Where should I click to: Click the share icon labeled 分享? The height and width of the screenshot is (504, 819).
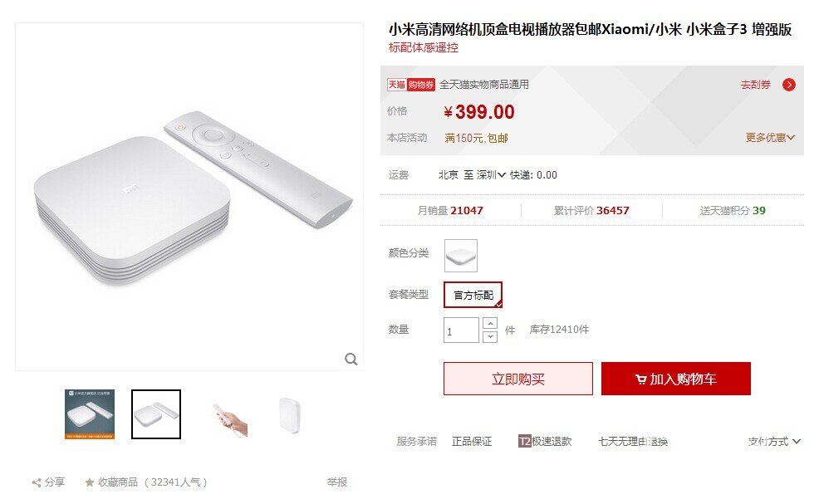point(37,482)
